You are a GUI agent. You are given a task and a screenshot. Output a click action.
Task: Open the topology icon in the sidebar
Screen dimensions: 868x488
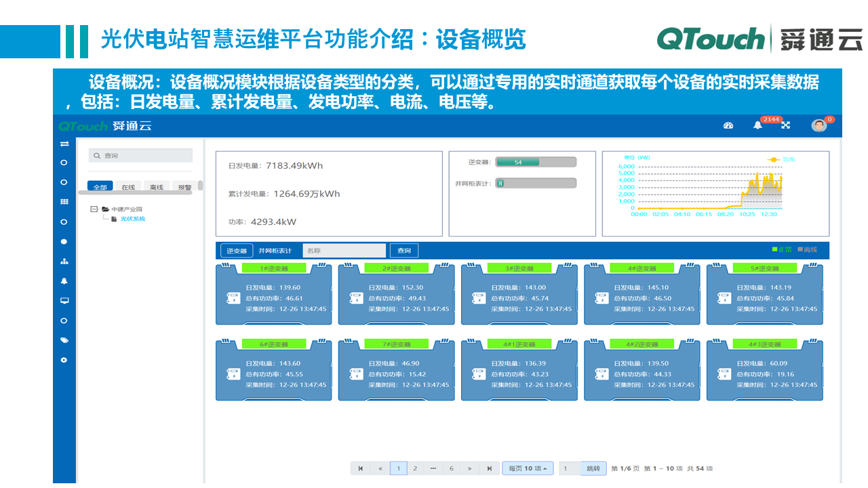(63, 261)
